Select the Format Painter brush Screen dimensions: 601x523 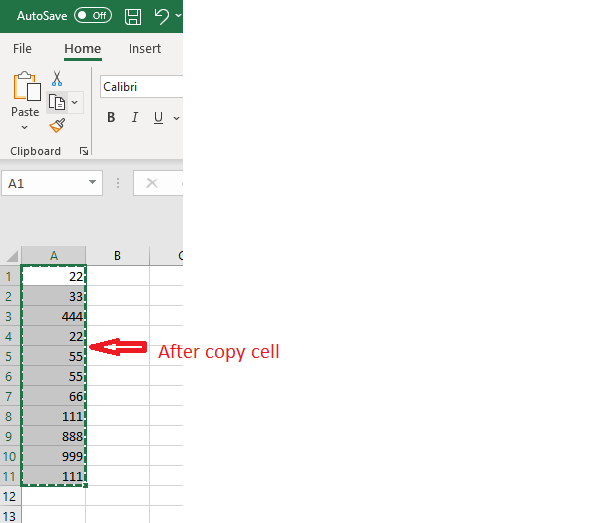(x=57, y=125)
